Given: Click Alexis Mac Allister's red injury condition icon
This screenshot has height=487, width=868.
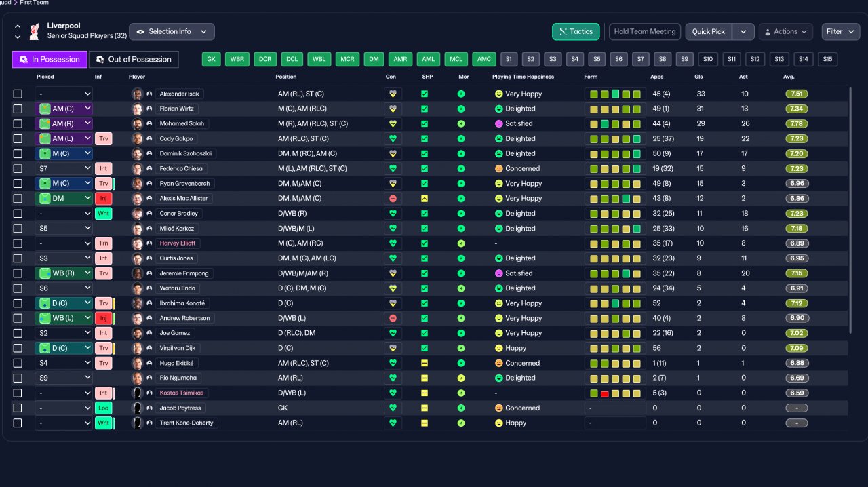Looking at the screenshot, I should 393,199.
